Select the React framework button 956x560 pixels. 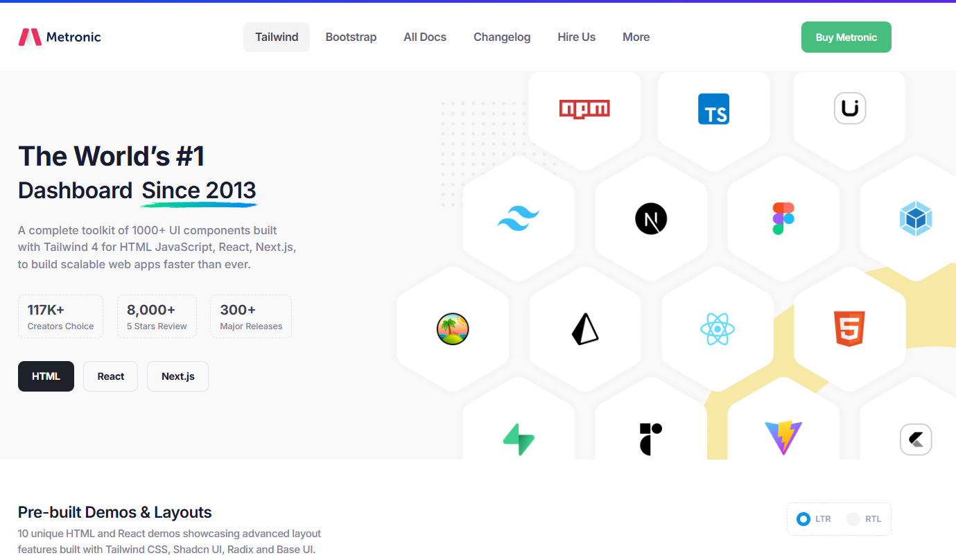pos(111,376)
